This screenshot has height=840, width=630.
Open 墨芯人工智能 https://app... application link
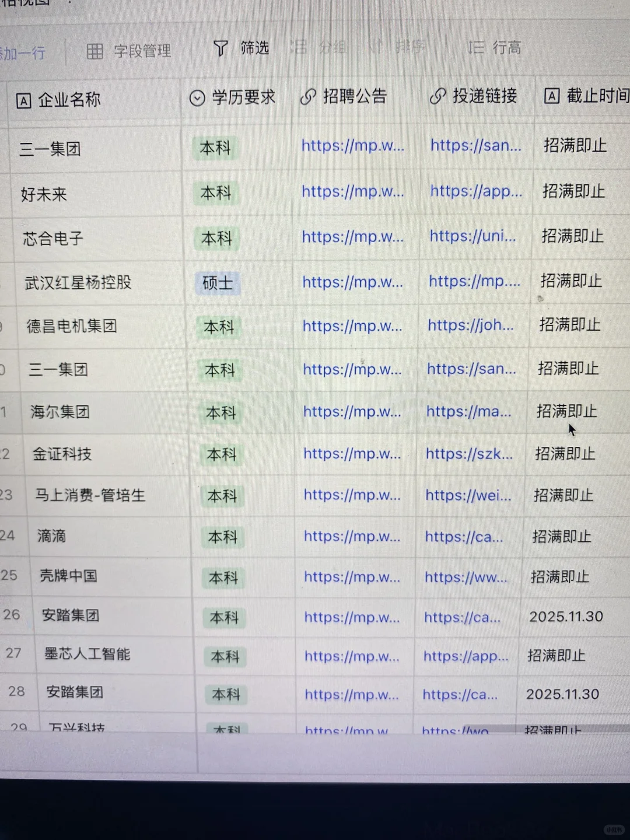(466, 656)
